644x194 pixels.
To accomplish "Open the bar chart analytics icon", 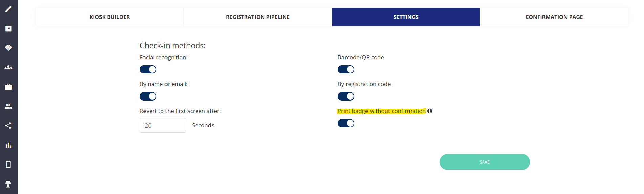I will (8, 145).
